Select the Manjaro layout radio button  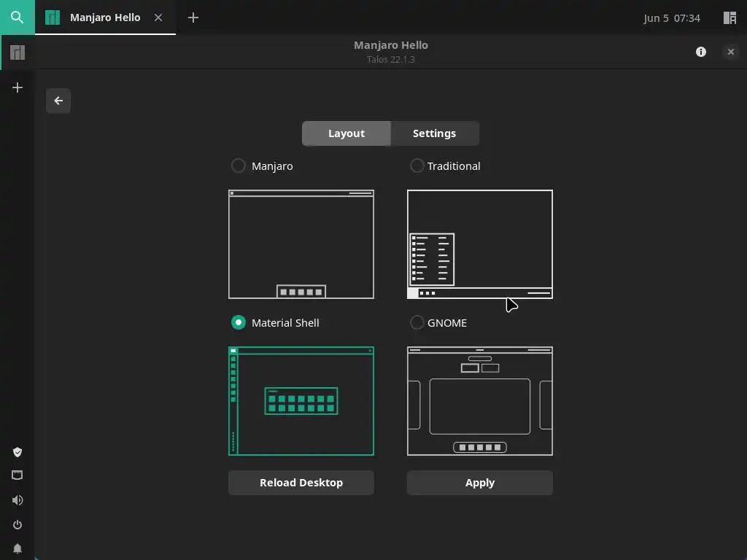(239, 166)
